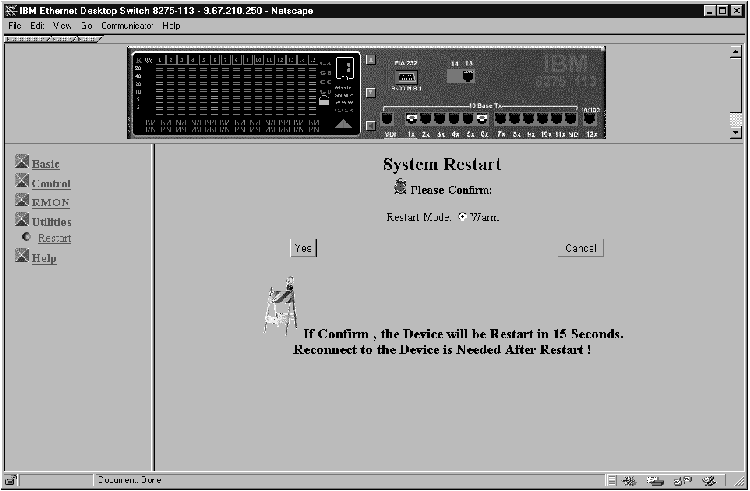The image size is (750, 491).
Task: Click the bullet beside the Restart link
Action: click(x=27, y=238)
